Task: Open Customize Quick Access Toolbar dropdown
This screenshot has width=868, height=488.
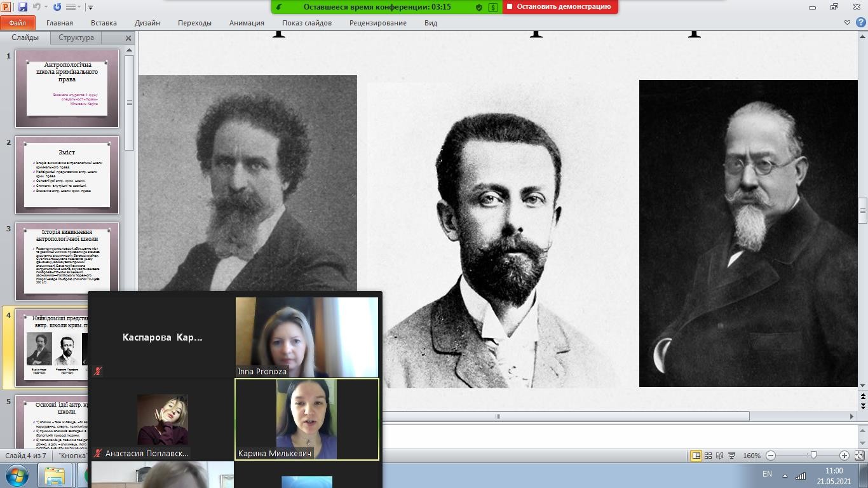Action: click(90, 7)
